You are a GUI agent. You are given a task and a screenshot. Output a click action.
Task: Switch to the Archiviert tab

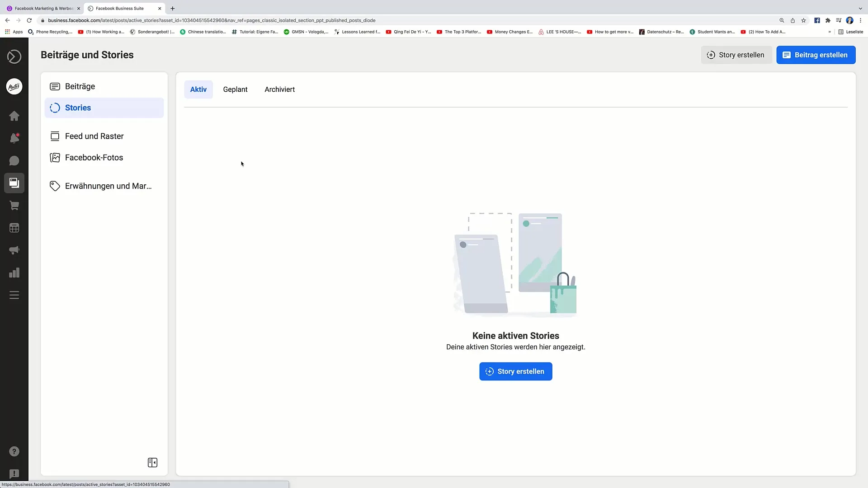tap(279, 89)
